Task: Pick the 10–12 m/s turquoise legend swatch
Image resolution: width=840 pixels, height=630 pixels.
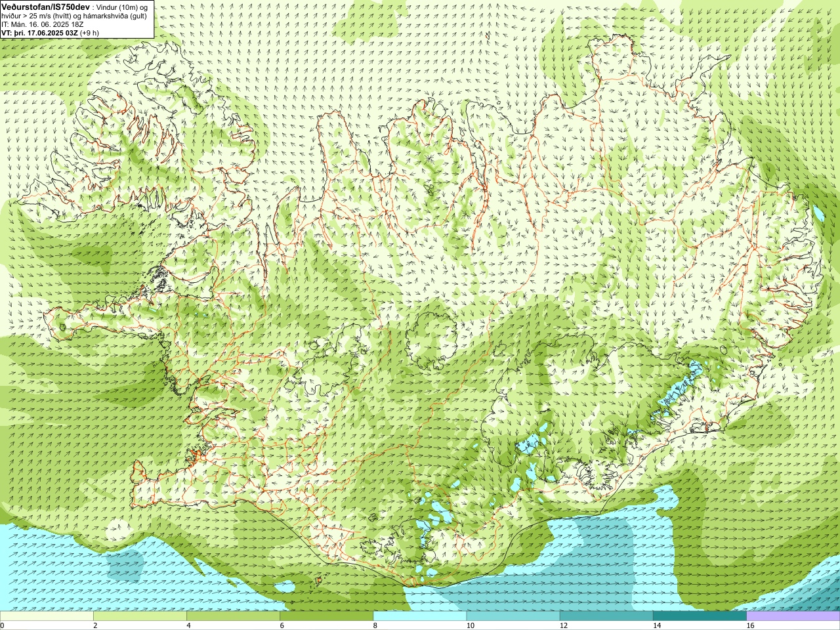Action: (x=513, y=616)
